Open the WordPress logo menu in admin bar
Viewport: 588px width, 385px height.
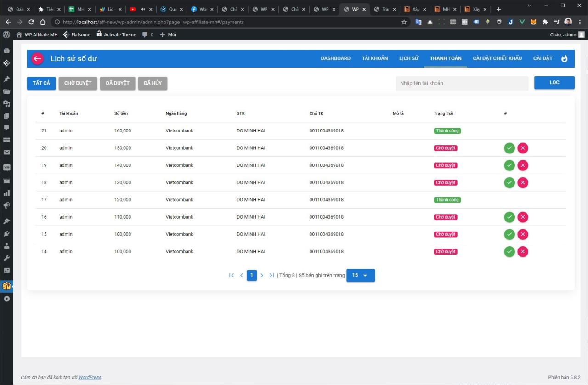click(6, 34)
